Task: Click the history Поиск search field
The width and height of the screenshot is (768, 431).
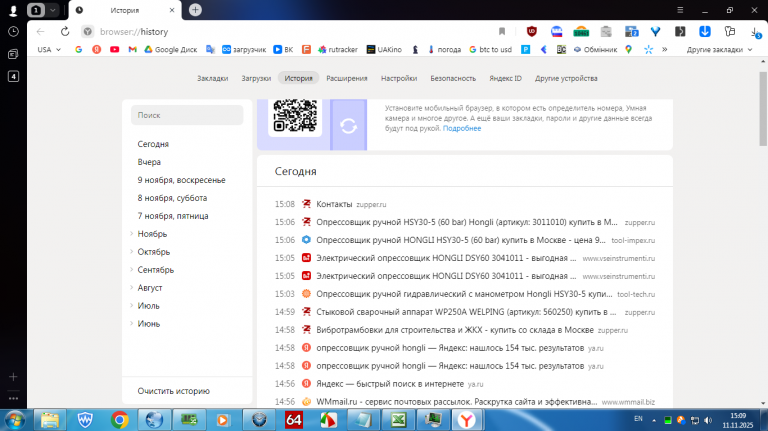Action: pos(187,115)
